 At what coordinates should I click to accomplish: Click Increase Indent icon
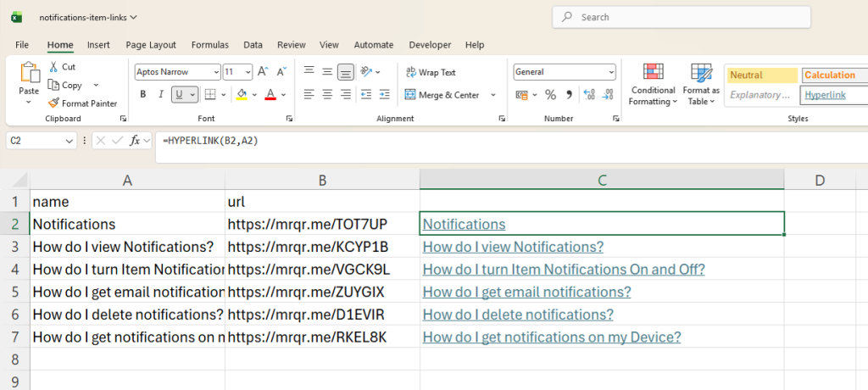click(384, 94)
